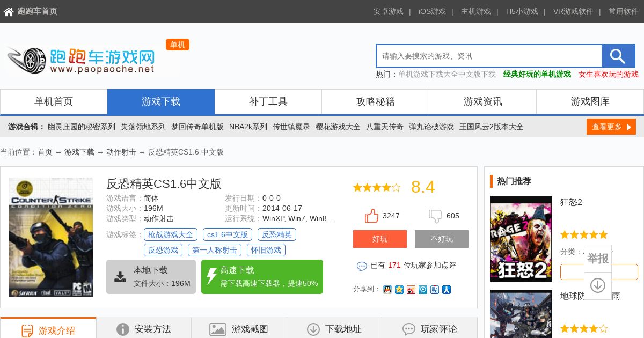Click the 反恐精英CS1.6中文版 heading
Image resolution: width=644 pixels, height=338 pixels.
click(164, 183)
